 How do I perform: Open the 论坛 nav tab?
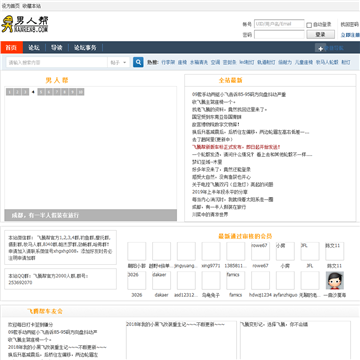click(34, 48)
